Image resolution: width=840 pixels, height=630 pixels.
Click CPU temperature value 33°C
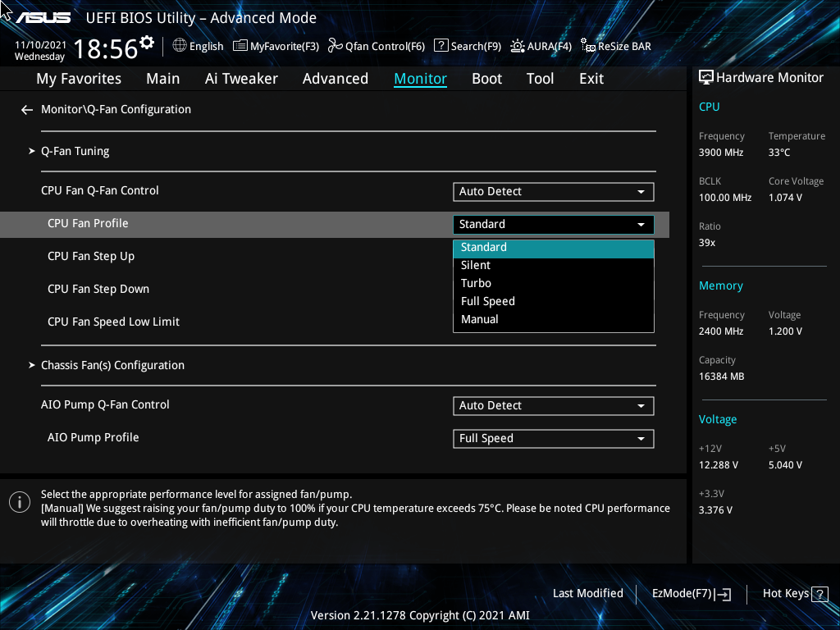pyautogui.click(x=779, y=153)
